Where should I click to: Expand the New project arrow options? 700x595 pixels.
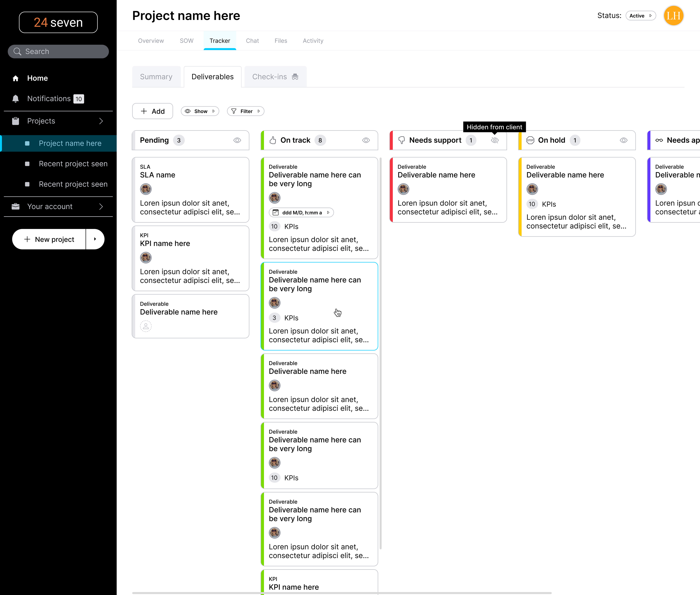click(95, 239)
